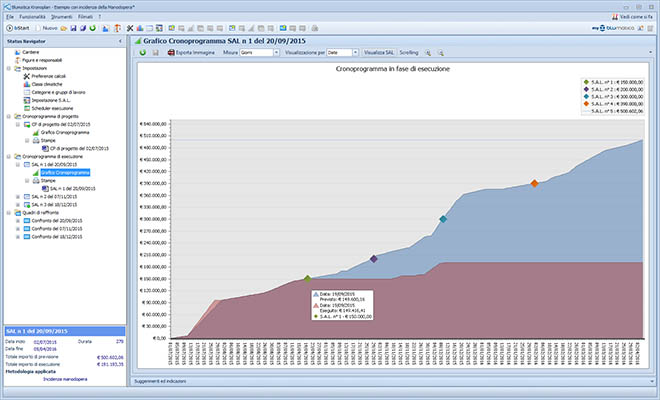
Task: Click the Visualizza SAL button
Action: 378,51
